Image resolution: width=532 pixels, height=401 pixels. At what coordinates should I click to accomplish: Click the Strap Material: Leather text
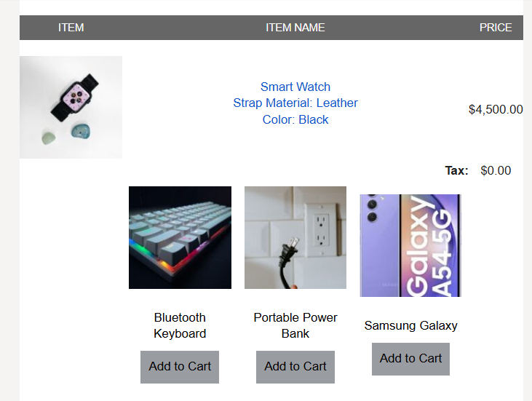[295, 103]
